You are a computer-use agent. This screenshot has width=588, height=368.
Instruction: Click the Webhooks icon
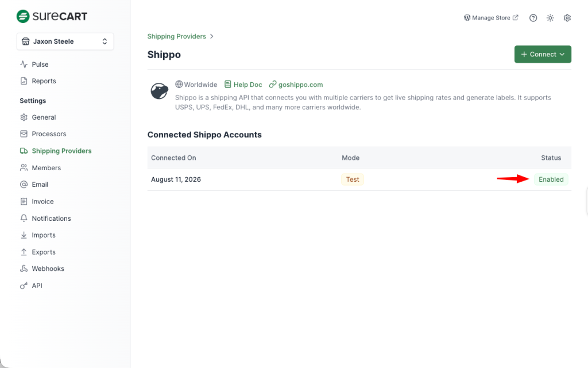[x=24, y=269]
